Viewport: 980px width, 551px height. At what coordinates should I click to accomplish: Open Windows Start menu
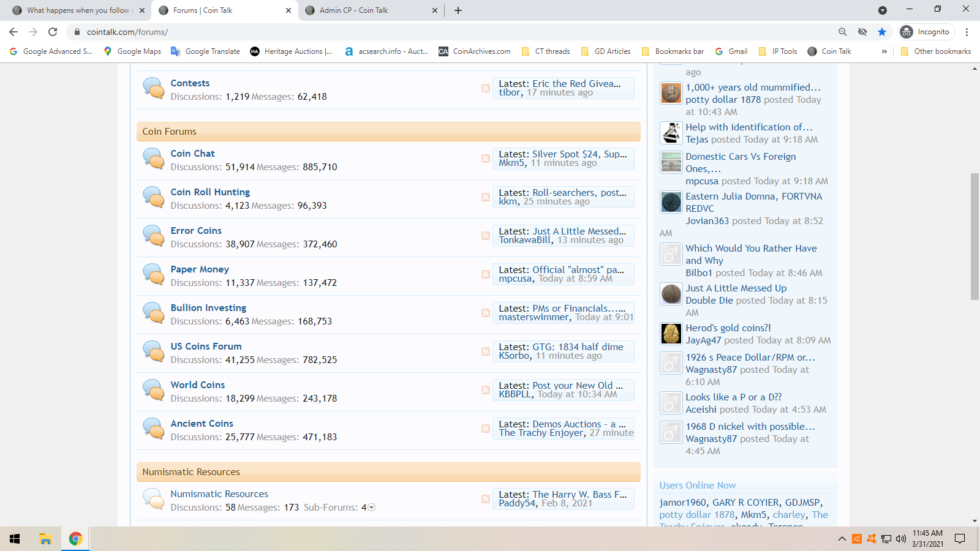15,539
